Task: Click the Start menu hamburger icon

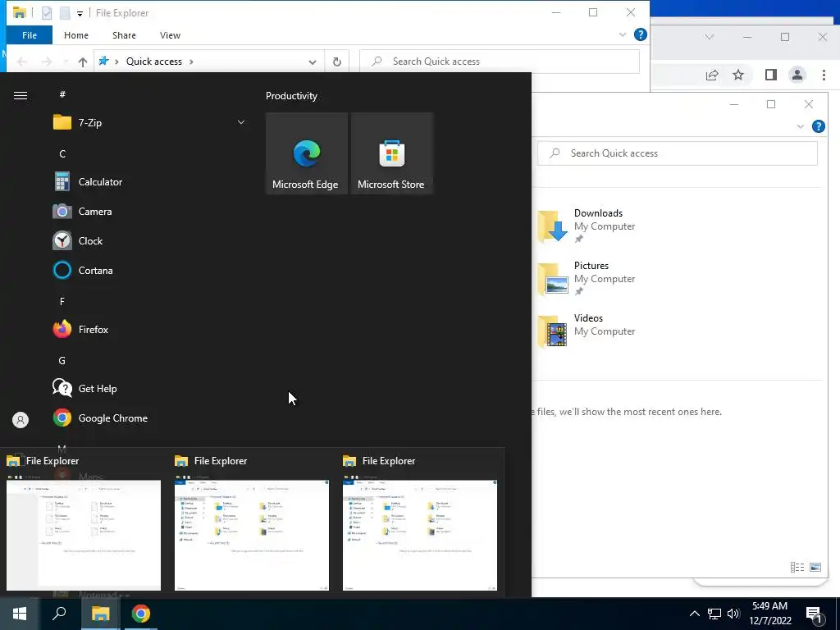Action: click(x=21, y=95)
